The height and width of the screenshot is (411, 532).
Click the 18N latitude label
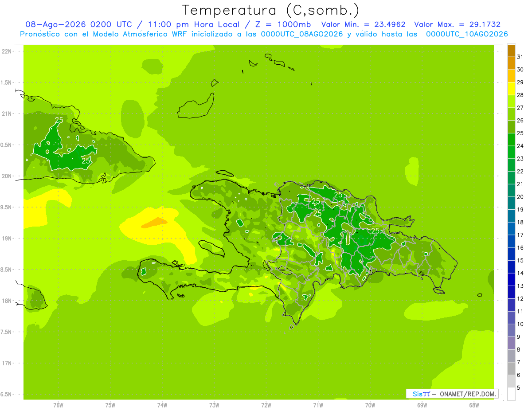pyautogui.click(x=7, y=301)
